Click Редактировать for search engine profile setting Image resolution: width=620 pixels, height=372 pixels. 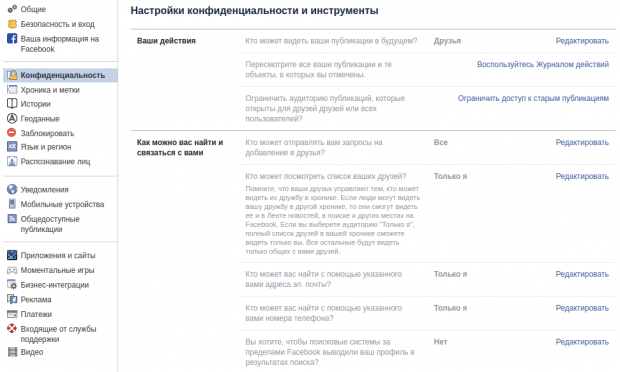click(582, 342)
